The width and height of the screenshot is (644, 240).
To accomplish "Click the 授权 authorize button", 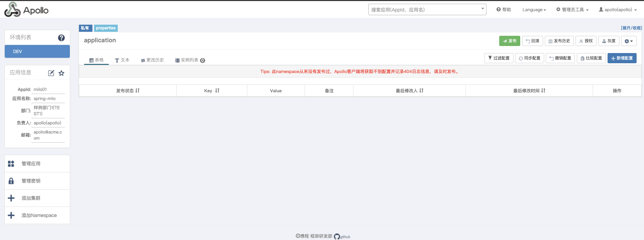I will 586,41.
